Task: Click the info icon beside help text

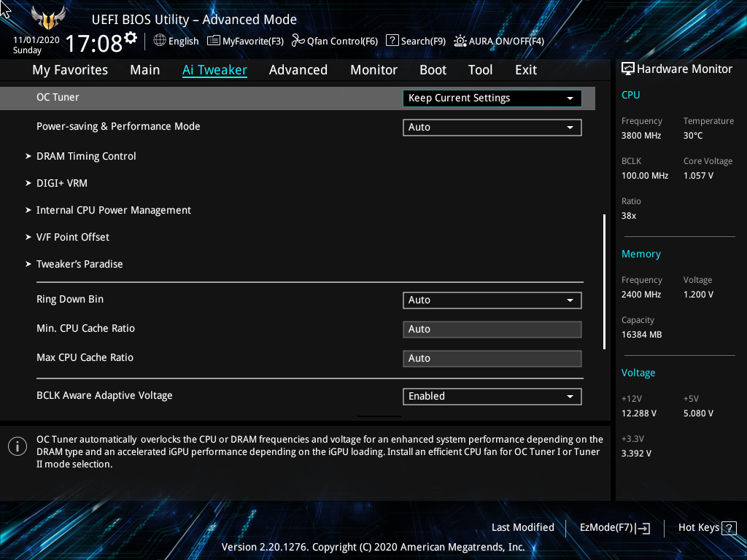Action: pos(18,446)
